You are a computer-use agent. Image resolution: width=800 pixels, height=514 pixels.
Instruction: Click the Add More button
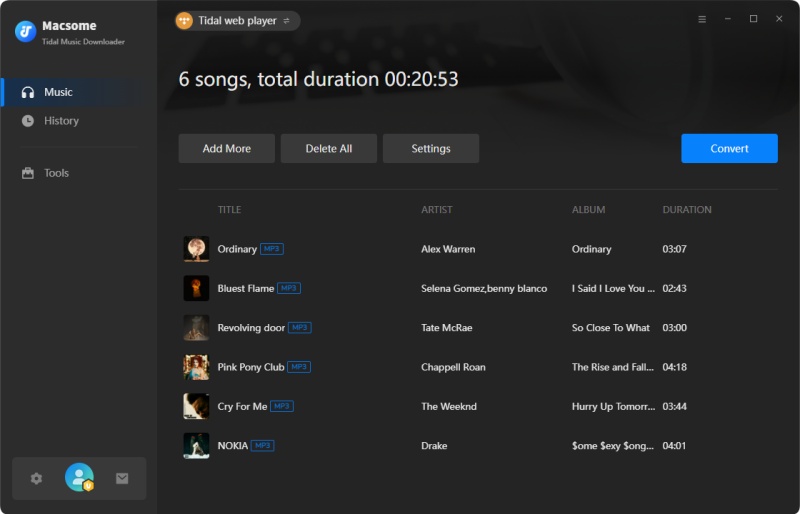click(x=227, y=149)
